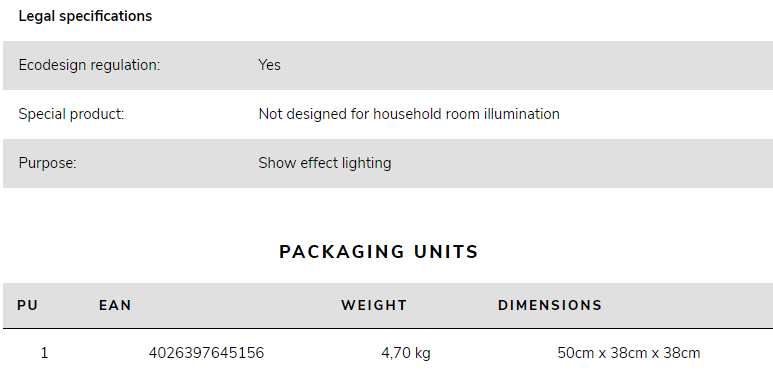Click the Legal specifications heading
Image resolution: width=773 pixels, height=379 pixels.
click(85, 16)
